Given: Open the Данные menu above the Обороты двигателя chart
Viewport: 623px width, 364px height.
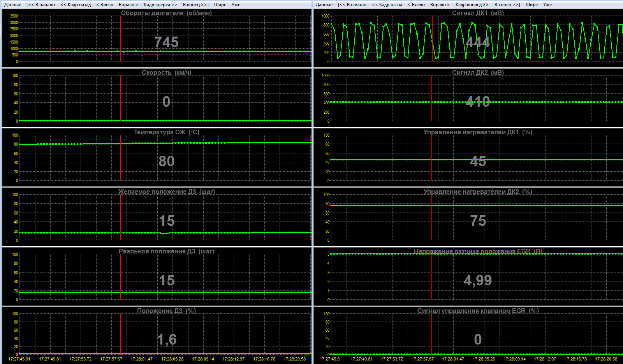Looking at the screenshot, I should click(x=13, y=5).
